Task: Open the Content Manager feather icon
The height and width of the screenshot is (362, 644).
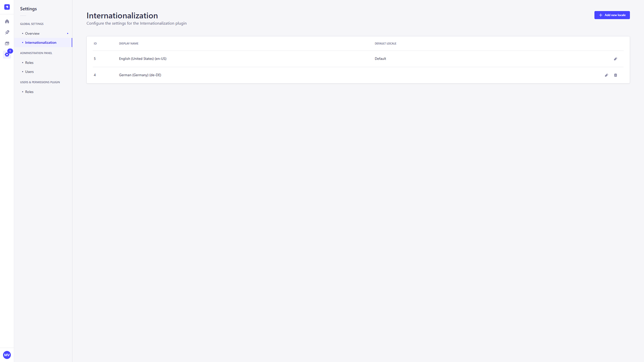Action: pos(7,32)
